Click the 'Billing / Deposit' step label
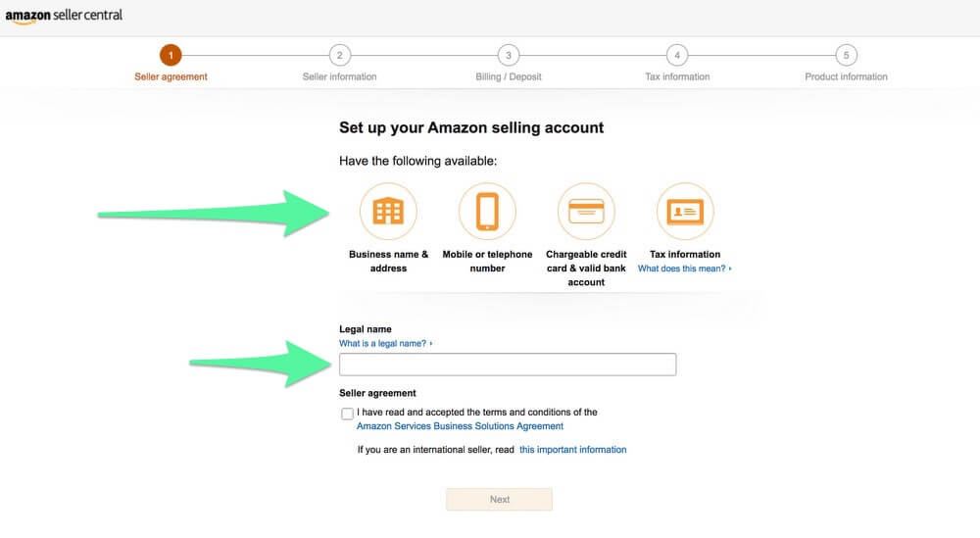Image resolution: width=980 pixels, height=538 pixels. 508,76
